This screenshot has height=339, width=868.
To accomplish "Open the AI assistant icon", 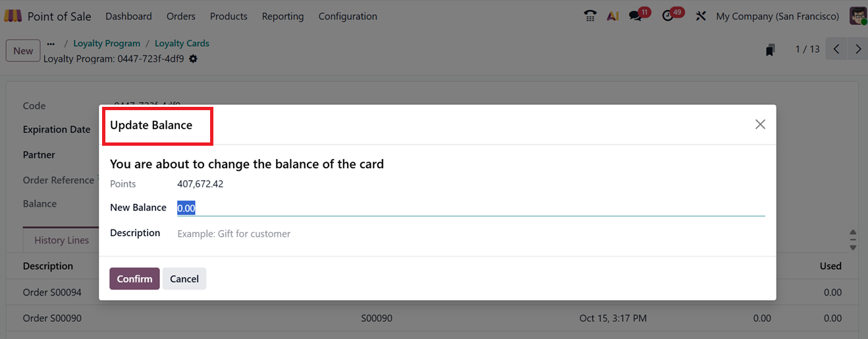I will click(x=612, y=16).
